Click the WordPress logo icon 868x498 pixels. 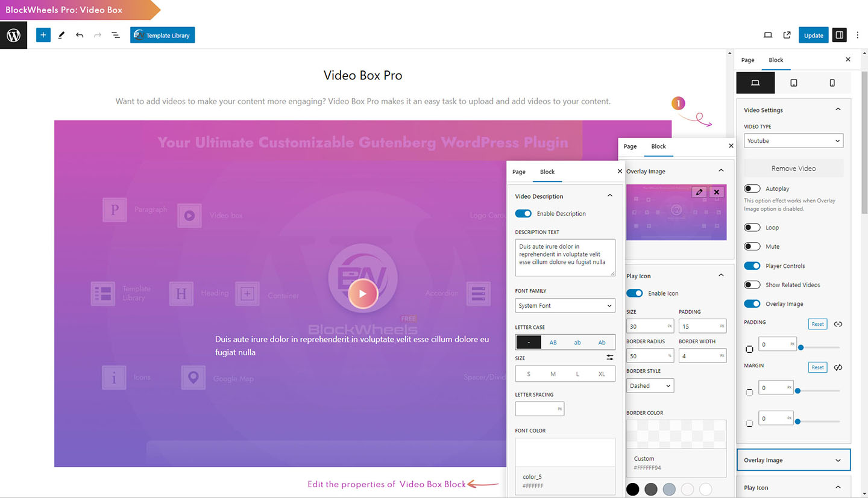tap(13, 36)
